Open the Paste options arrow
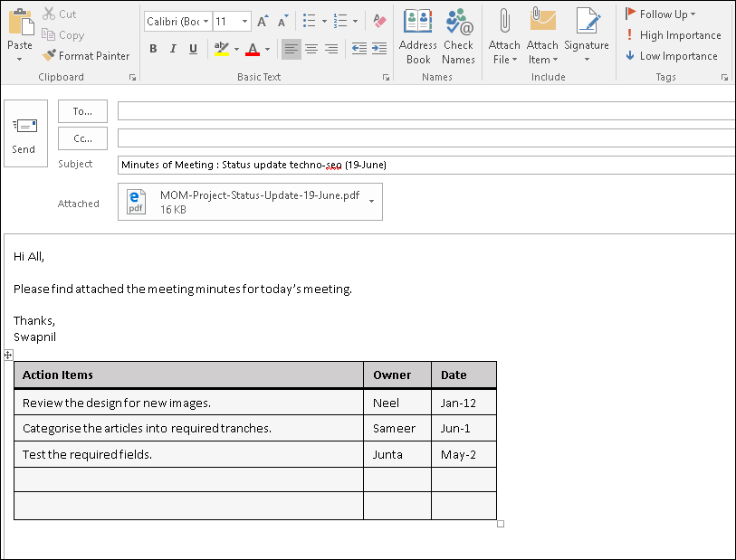Image resolution: width=736 pixels, height=560 pixels. tap(19, 60)
